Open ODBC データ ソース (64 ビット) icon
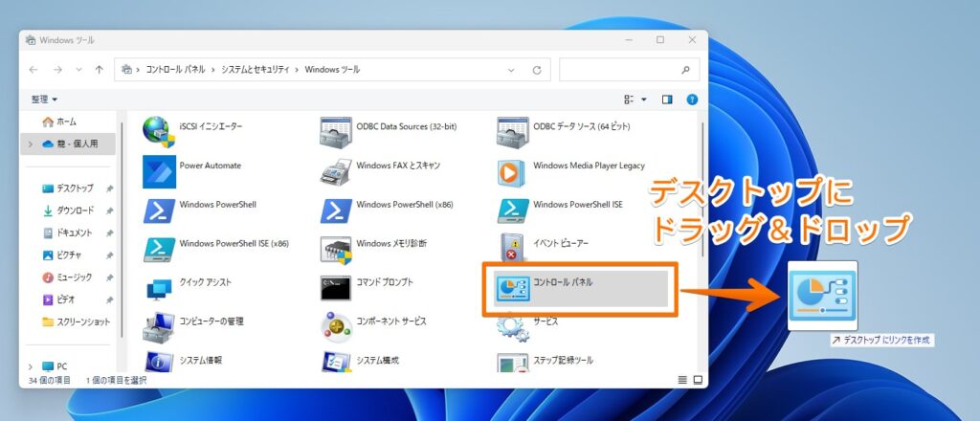This screenshot has width=980, height=421. click(x=513, y=132)
